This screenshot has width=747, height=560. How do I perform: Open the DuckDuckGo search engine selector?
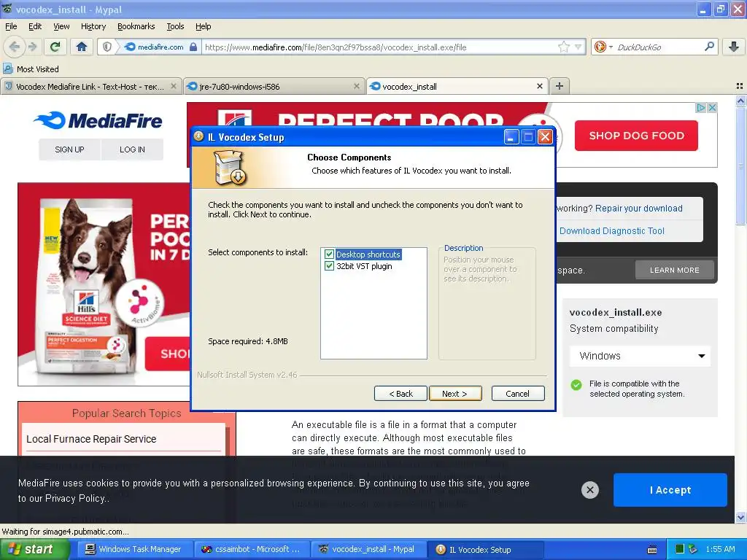603,47
